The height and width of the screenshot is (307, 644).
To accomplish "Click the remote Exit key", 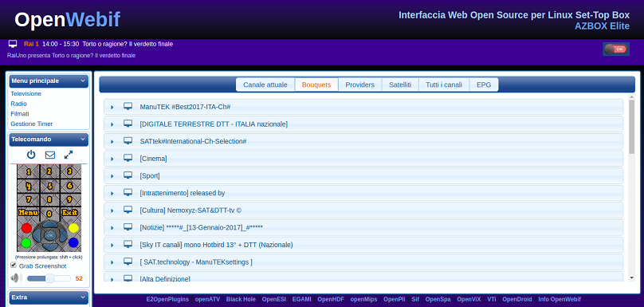I will [x=70, y=213].
